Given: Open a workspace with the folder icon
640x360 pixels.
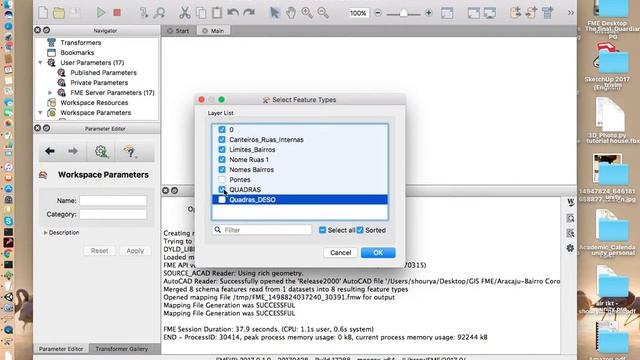Looking at the screenshot, I should [x=59, y=13].
